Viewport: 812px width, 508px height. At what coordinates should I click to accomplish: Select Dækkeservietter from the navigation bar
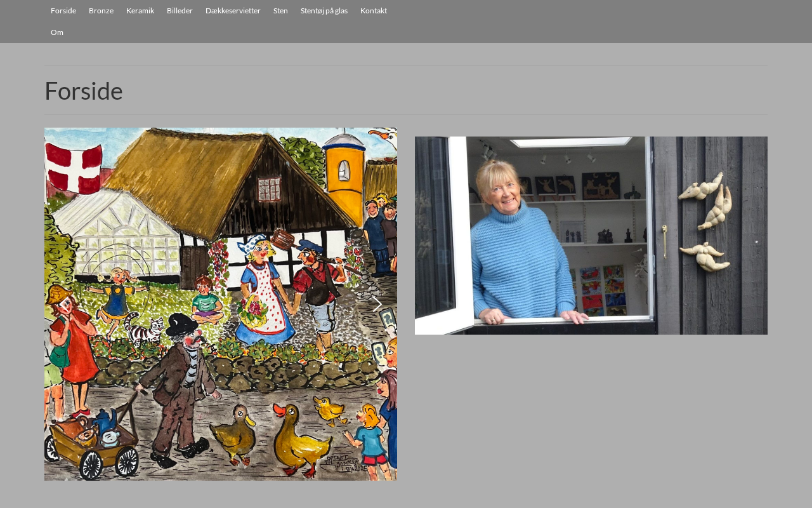233,11
